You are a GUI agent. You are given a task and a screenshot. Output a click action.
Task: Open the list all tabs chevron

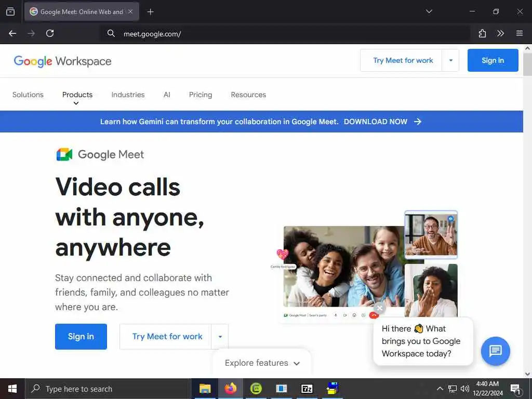pos(429,11)
